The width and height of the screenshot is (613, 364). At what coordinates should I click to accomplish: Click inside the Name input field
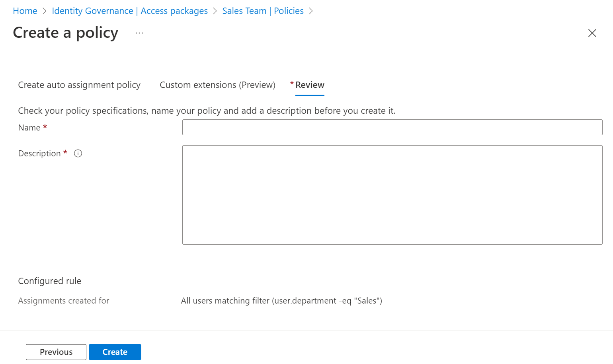pyautogui.click(x=392, y=127)
